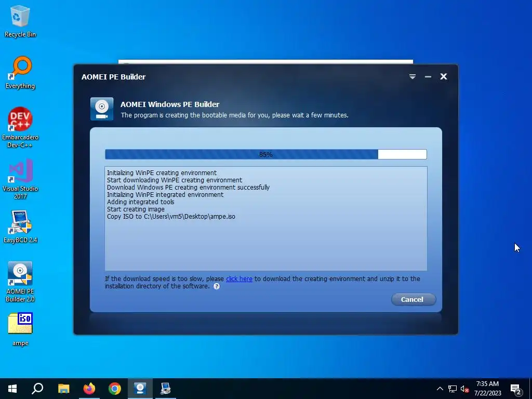This screenshot has width=532, height=399.
Task: Click log line 'Start creating image'
Action: tap(136, 209)
